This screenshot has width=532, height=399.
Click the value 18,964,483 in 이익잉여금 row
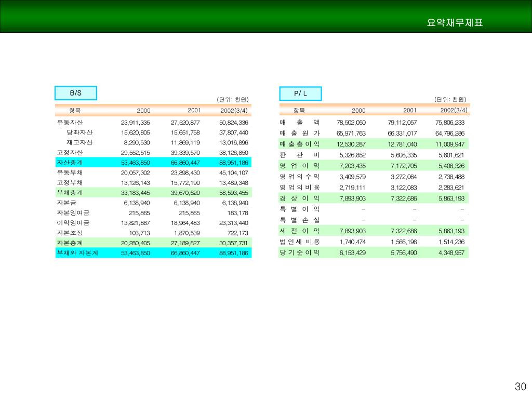coord(185,223)
